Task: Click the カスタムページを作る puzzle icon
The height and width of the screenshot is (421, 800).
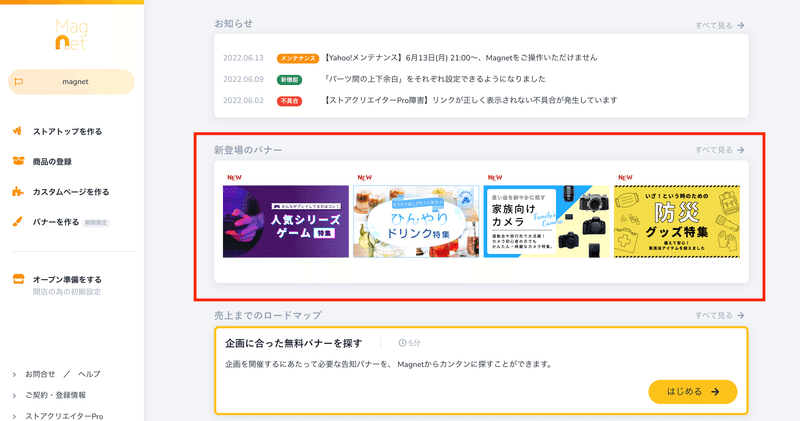Action: [18, 192]
